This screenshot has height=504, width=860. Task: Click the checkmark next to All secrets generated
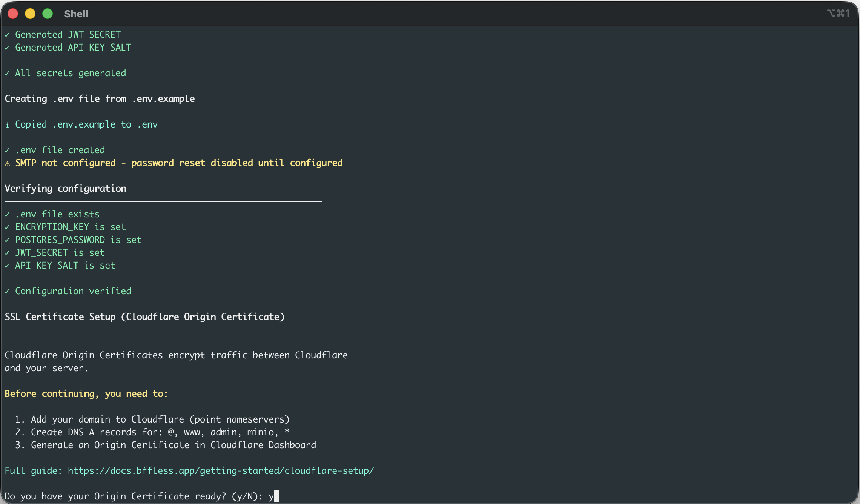click(x=7, y=74)
